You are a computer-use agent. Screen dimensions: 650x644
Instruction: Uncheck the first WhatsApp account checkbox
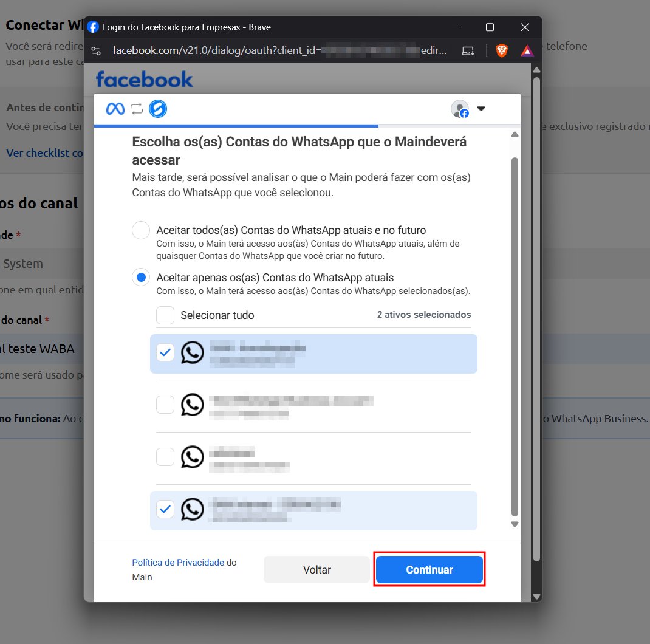tap(165, 352)
